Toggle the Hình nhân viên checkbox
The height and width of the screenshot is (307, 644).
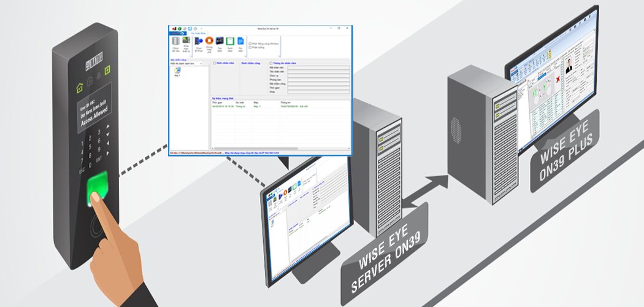(213, 63)
